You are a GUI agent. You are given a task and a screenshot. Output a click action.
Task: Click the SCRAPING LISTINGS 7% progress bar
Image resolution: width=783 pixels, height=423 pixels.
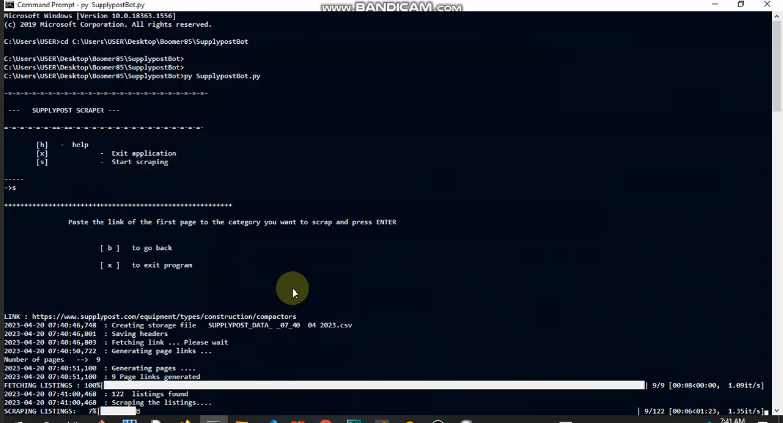point(118,412)
